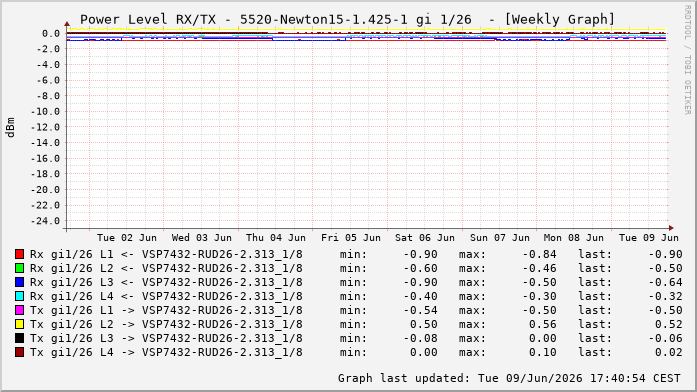This screenshot has height=392, width=697.
Task: Click the 'Rx gi1/26 L4 <-' legend label
Action: 82,296
